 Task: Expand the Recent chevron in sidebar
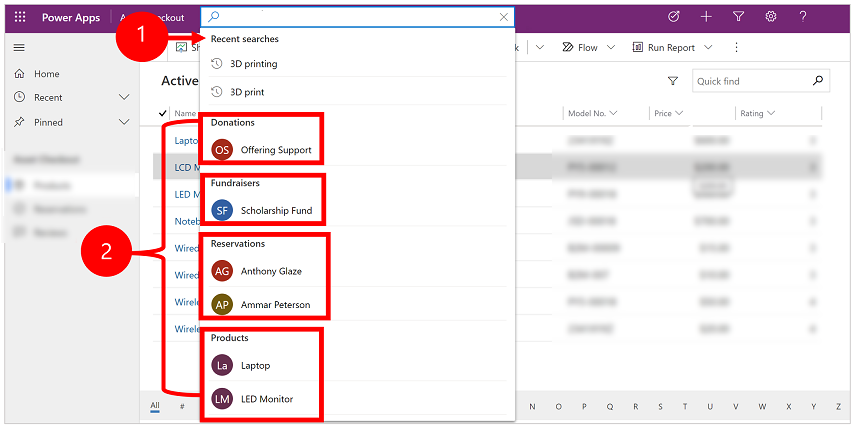[125, 97]
